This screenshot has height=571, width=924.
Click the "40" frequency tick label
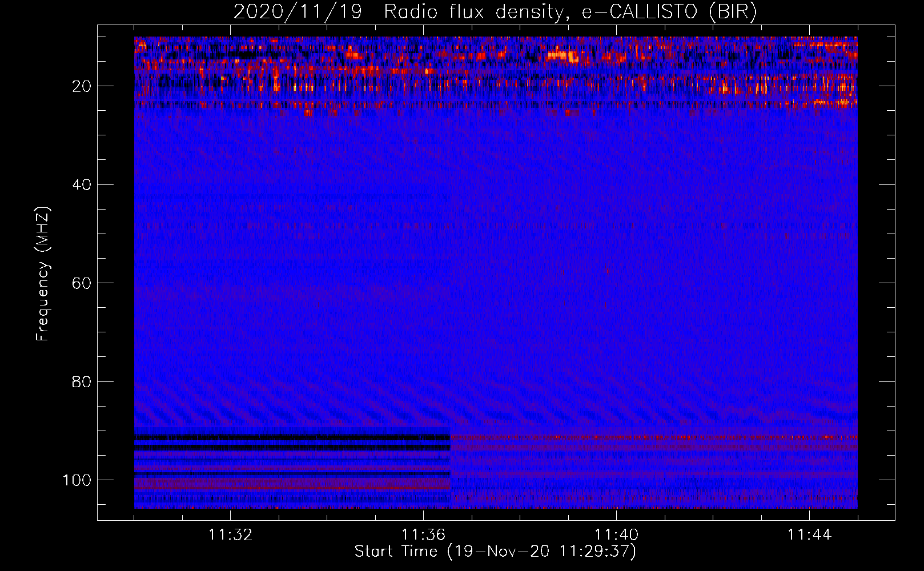pyautogui.click(x=82, y=185)
